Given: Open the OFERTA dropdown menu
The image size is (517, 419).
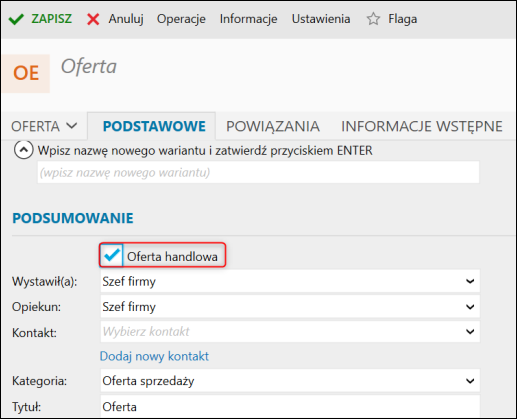Looking at the screenshot, I should click(x=44, y=126).
